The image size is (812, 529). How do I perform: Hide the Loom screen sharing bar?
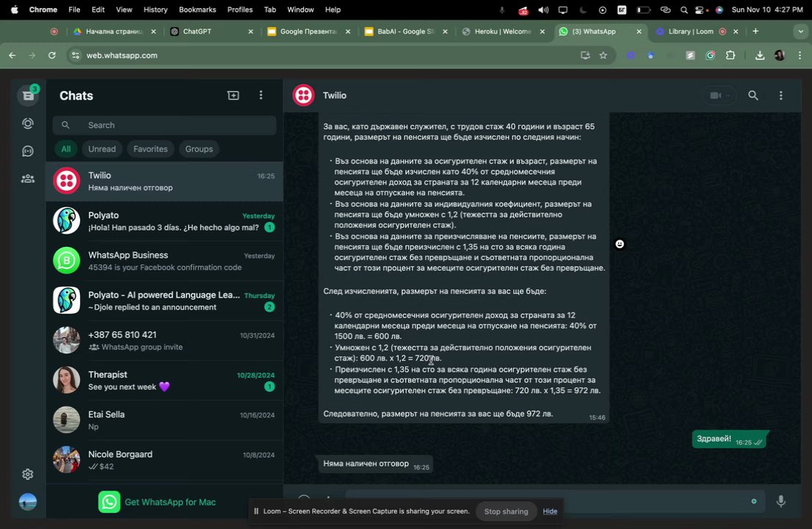click(550, 511)
